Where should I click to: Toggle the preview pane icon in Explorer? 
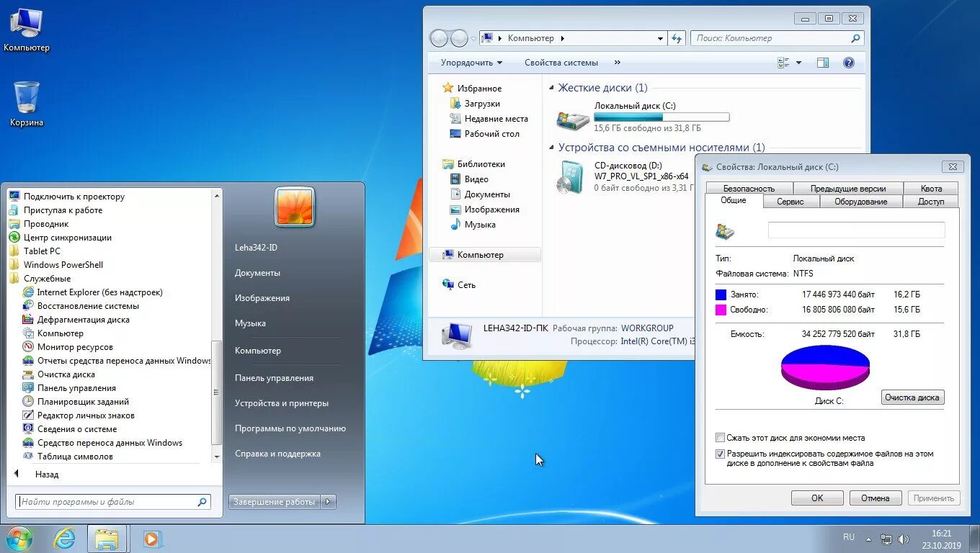tap(823, 63)
